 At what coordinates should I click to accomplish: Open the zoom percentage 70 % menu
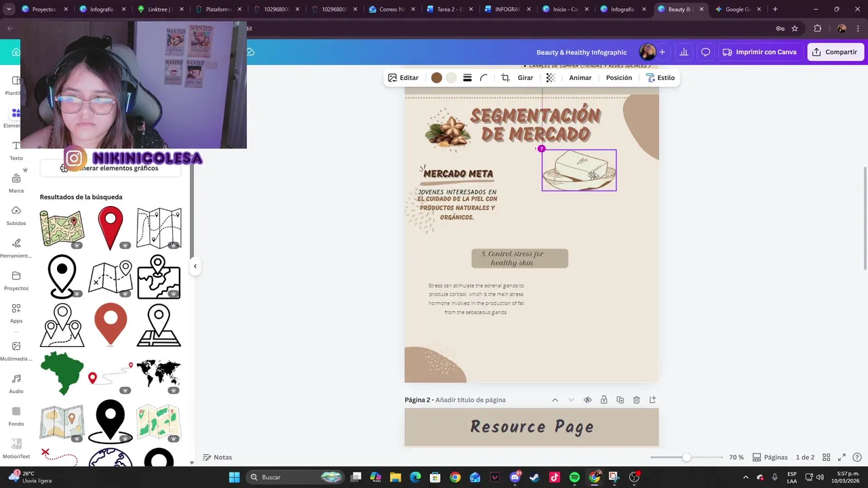click(x=736, y=457)
